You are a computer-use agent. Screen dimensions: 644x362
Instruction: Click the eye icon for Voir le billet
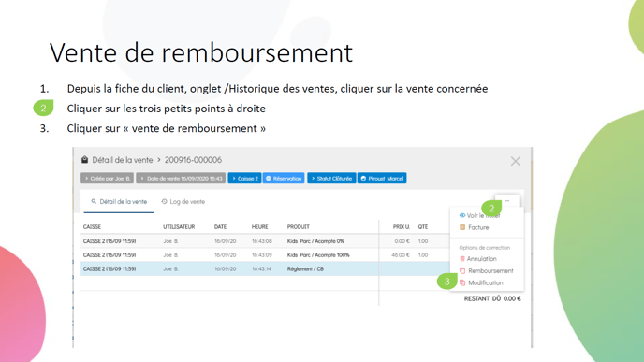click(462, 215)
